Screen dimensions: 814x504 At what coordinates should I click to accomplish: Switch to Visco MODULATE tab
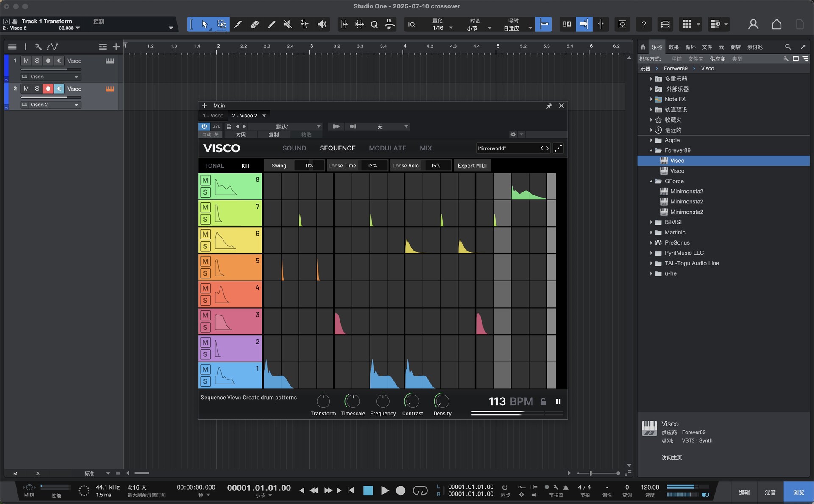point(387,148)
